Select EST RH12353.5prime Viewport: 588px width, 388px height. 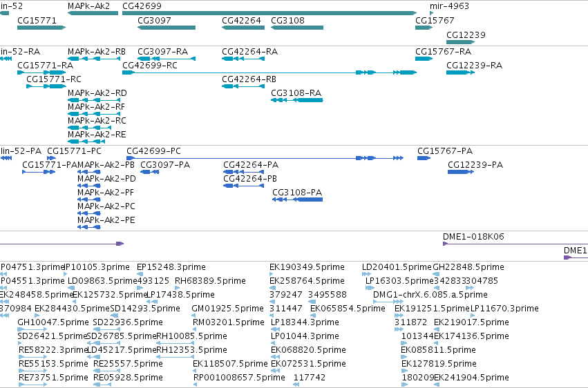[x=175, y=357]
